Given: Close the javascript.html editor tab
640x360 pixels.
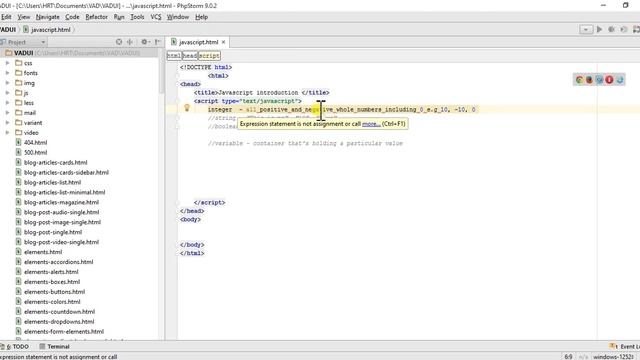Looking at the screenshot, I should (x=223, y=42).
